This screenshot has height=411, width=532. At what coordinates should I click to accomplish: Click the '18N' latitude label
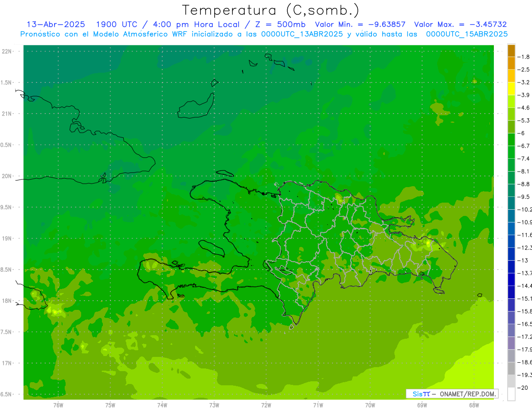coord(7,301)
